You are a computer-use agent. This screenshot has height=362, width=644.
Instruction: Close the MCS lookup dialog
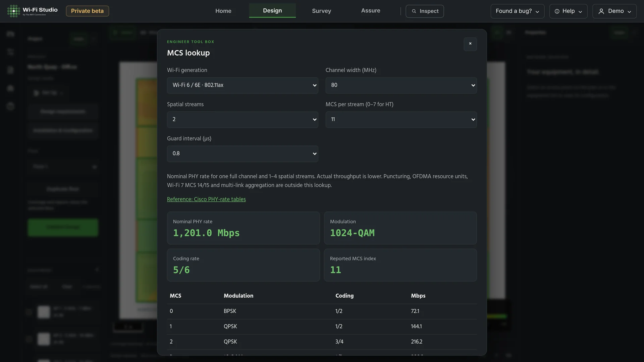pyautogui.click(x=470, y=44)
